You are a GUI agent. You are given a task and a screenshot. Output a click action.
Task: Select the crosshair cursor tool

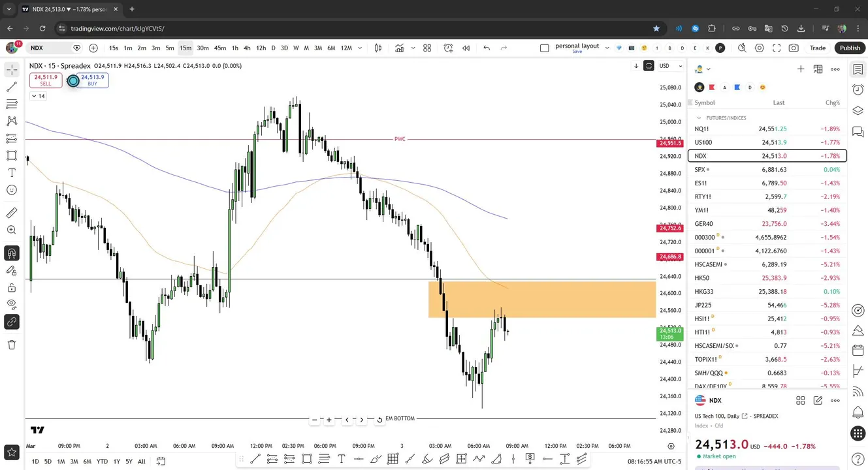[12, 69]
